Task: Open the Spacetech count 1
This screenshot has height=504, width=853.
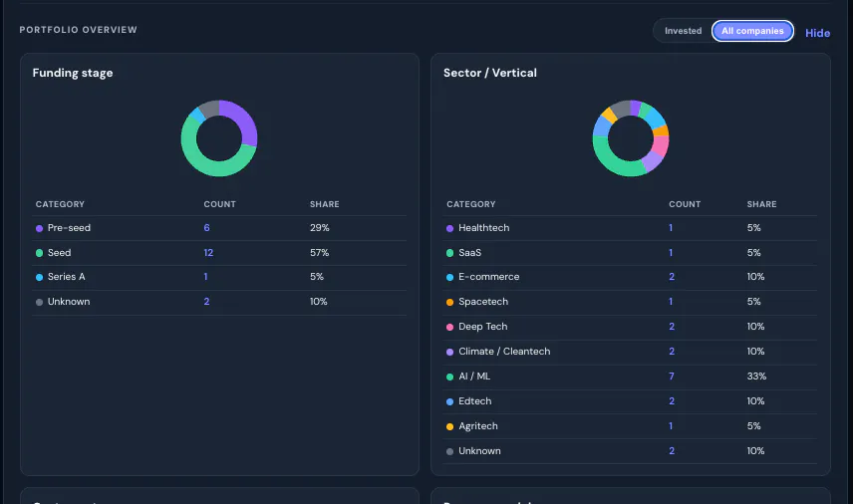Action: point(671,302)
